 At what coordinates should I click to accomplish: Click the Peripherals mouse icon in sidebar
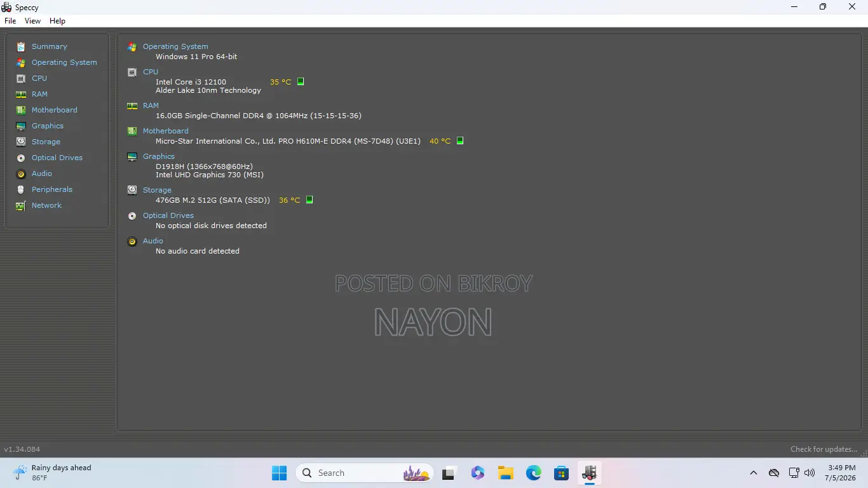click(x=21, y=189)
